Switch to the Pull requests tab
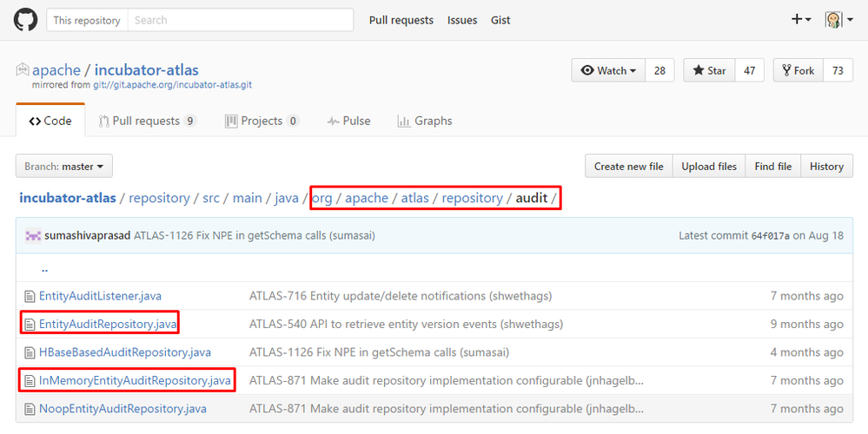Viewport: 868px width, 434px height. (147, 121)
